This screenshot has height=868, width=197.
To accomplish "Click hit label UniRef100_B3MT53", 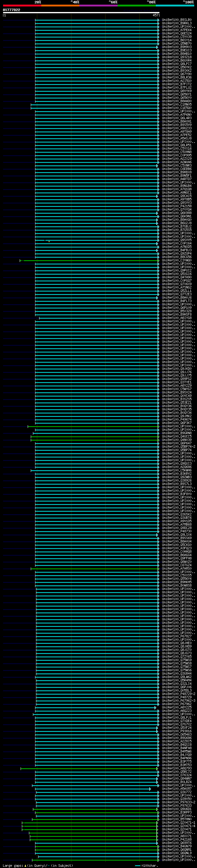I will pos(176,765).
